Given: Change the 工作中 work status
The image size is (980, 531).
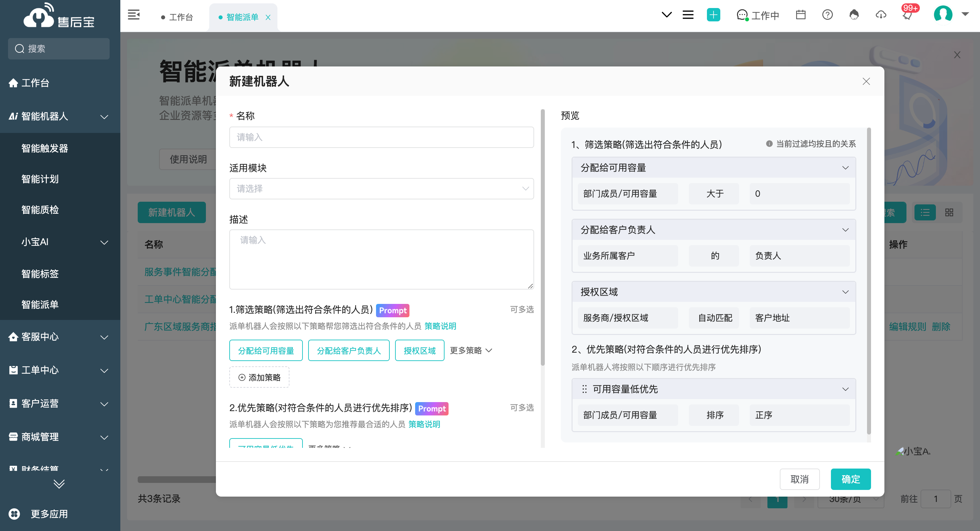Looking at the screenshot, I should (x=758, y=16).
